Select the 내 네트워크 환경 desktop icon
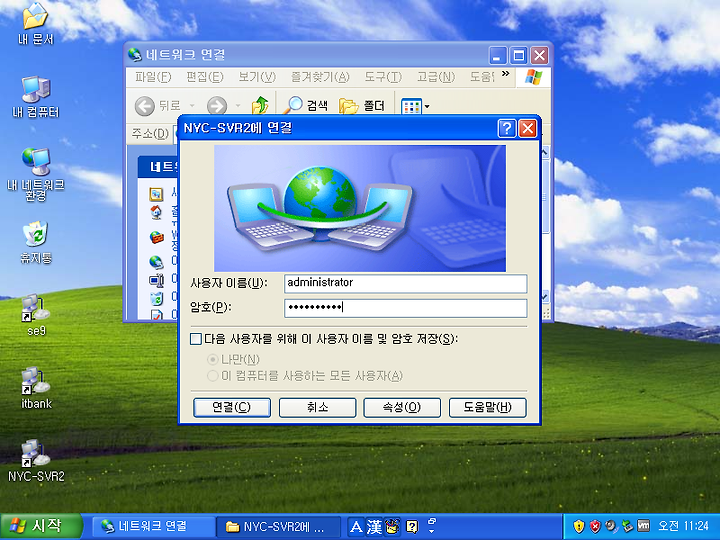 click(36, 174)
